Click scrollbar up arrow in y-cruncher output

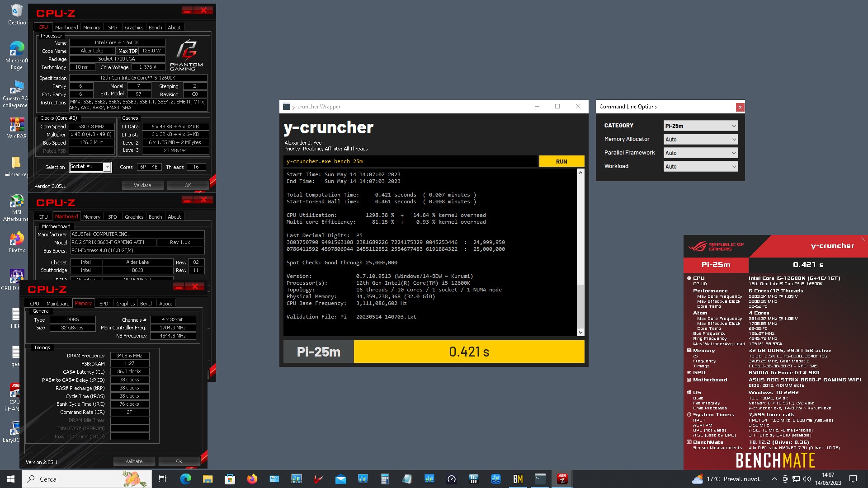580,173
